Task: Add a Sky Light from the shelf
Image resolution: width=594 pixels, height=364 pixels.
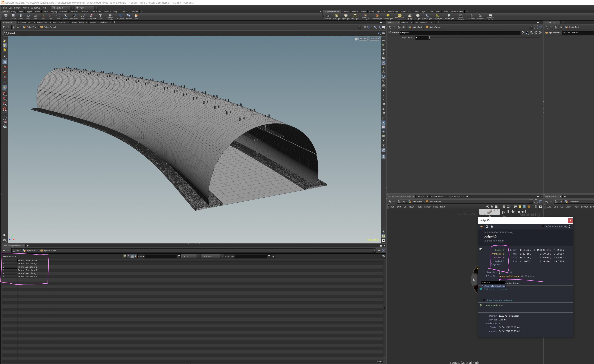Action: pos(410,17)
